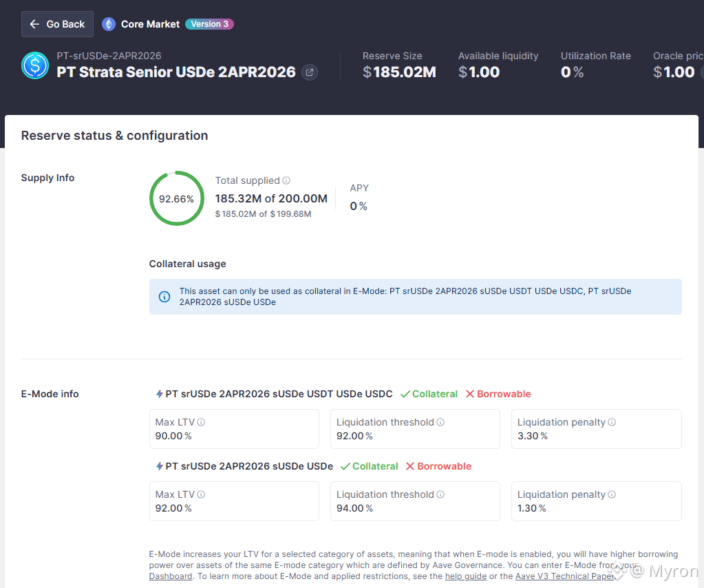The image size is (704, 588).
Task: Click the Max LTV 90.00% card
Action: click(x=234, y=429)
